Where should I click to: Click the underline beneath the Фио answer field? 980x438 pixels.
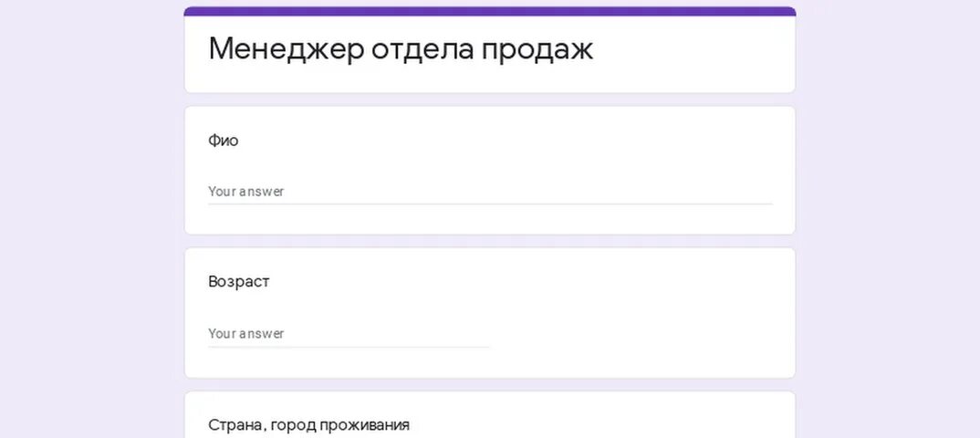(x=490, y=203)
